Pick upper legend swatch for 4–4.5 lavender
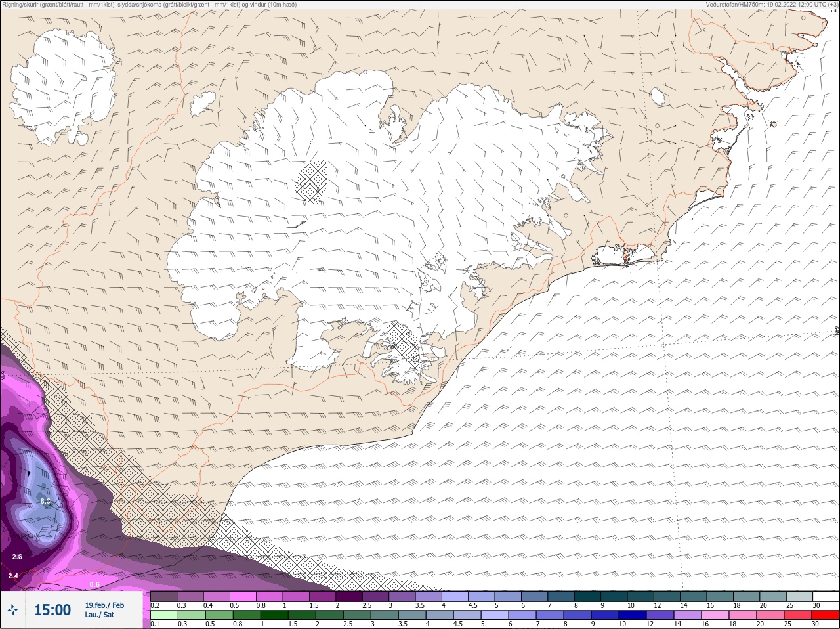This screenshot has width=840, height=629. 457,596
